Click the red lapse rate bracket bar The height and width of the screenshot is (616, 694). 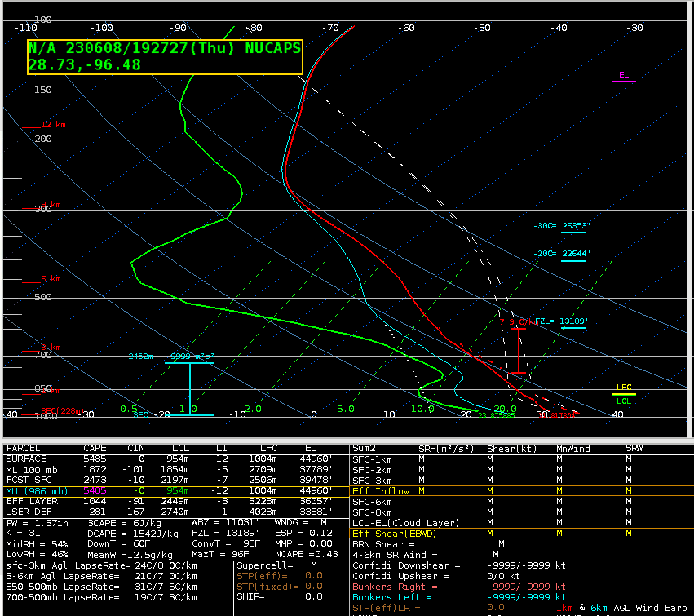[518, 351]
